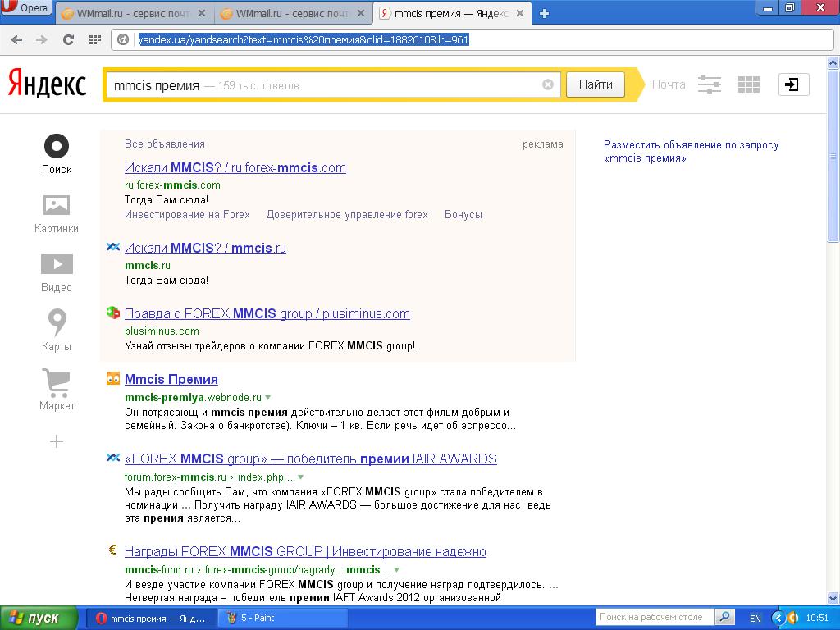The height and width of the screenshot is (630, 840).
Task: Click Разместить объявление по запросу link
Action: point(691,151)
